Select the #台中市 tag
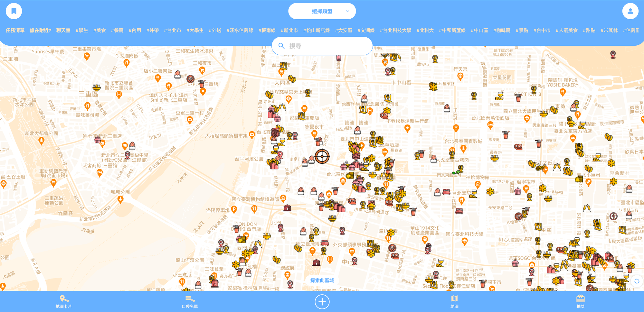The height and width of the screenshot is (312, 644). [542, 31]
